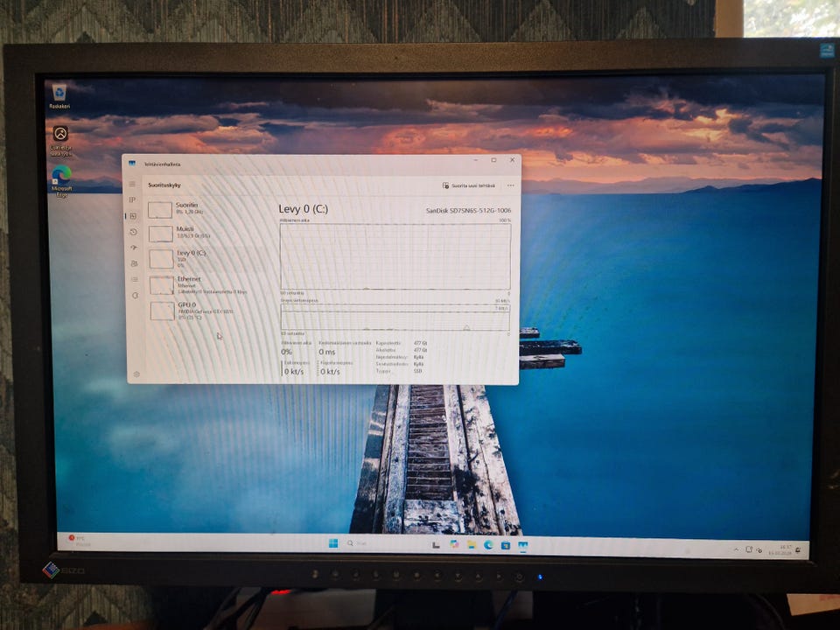Viewport: 840px width, 630px height.
Task: Select the black circular app desktop shortcut
Action: [x=60, y=140]
